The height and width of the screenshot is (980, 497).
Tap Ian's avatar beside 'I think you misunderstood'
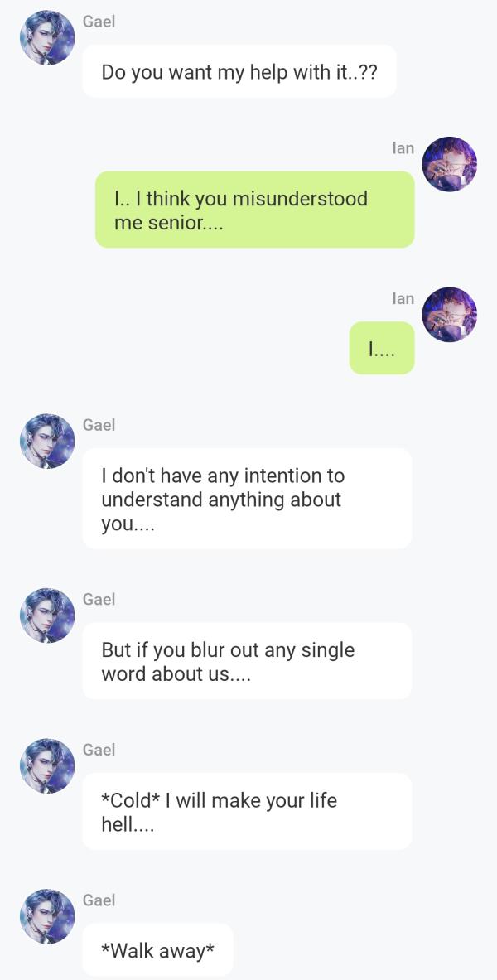(450, 164)
